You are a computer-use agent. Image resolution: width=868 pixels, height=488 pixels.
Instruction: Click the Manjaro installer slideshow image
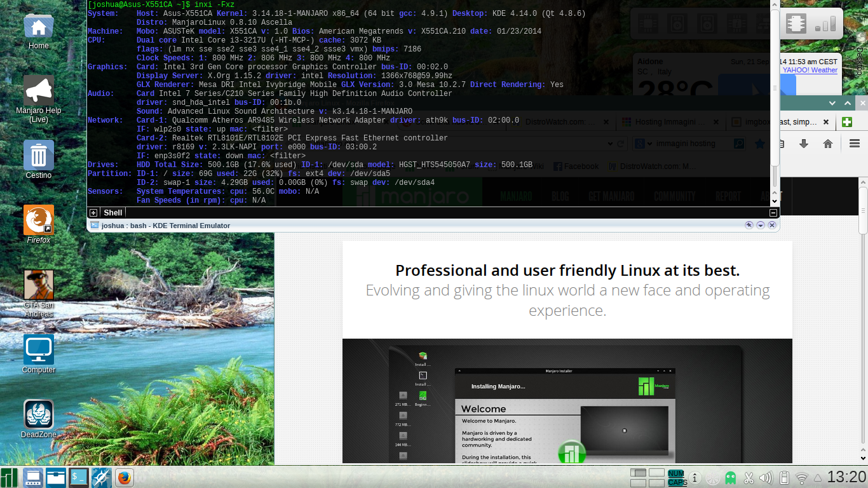(x=567, y=401)
